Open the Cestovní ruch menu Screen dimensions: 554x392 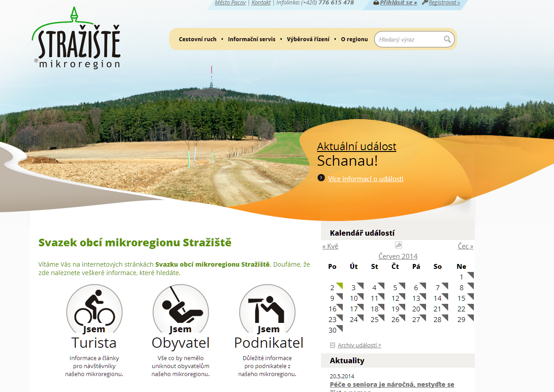(x=198, y=39)
